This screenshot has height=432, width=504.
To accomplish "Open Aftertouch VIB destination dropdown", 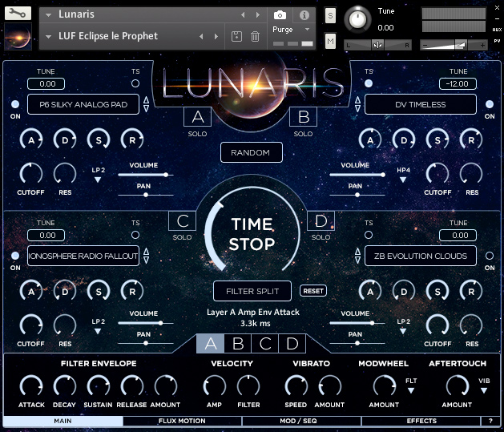I will coord(484,390).
